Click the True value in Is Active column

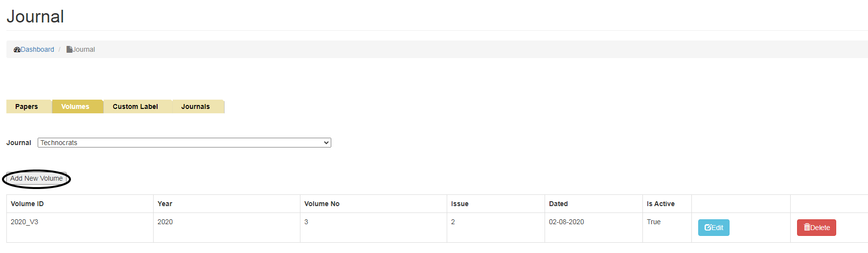click(x=654, y=222)
